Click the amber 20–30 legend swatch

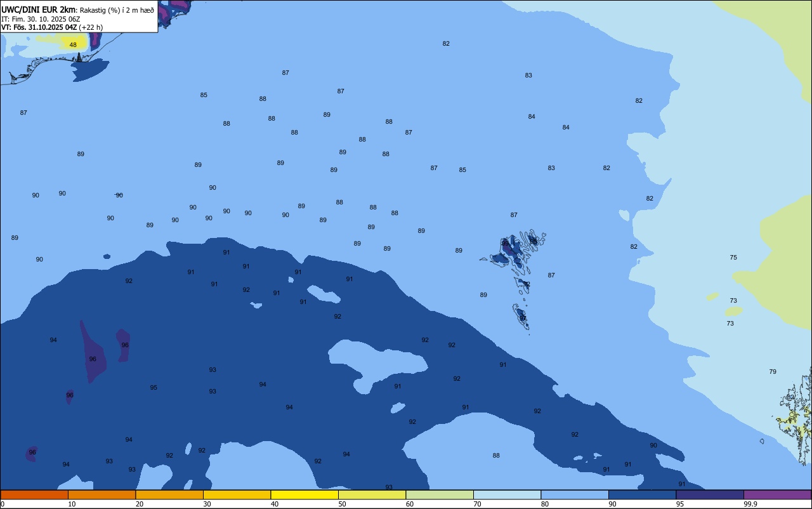tap(169, 494)
